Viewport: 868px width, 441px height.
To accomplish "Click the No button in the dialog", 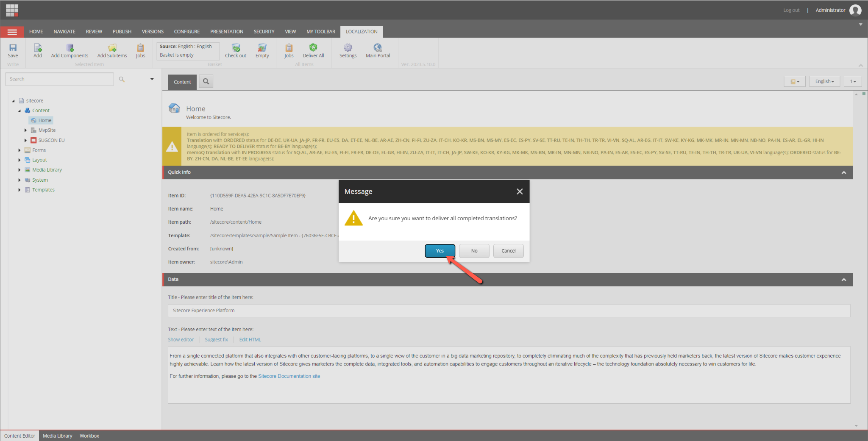I will click(x=474, y=251).
